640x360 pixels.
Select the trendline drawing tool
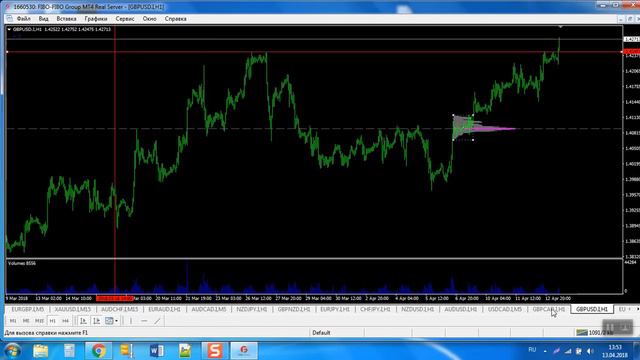[x=157, y=321]
